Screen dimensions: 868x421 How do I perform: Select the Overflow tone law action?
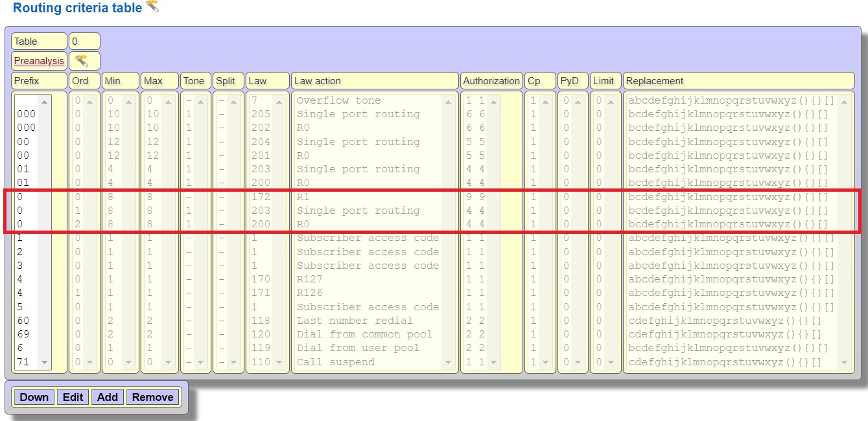pos(338,100)
